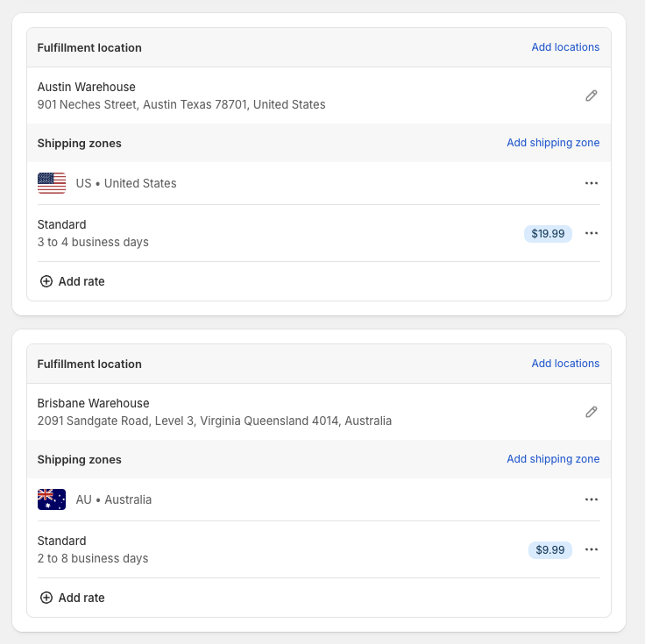The height and width of the screenshot is (644, 645).
Task: Add locations to Brisbane fulfillment section
Action: pos(565,364)
